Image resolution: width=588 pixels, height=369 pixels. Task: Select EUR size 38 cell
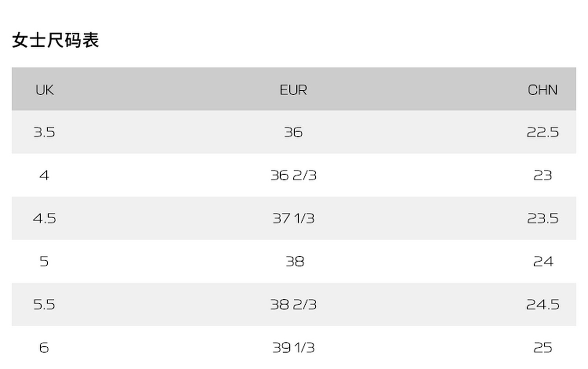295,262
